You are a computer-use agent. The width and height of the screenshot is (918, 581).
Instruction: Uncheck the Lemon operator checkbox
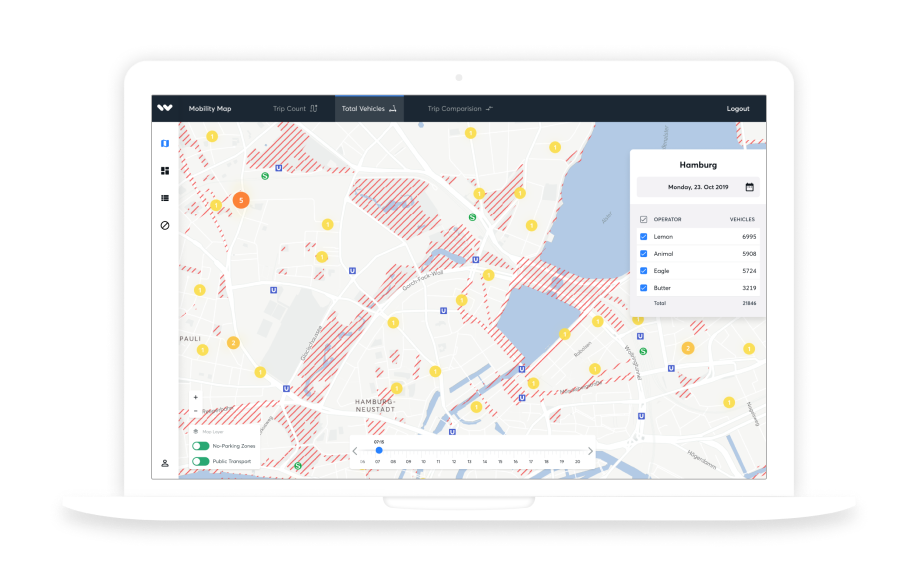tap(643, 237)
